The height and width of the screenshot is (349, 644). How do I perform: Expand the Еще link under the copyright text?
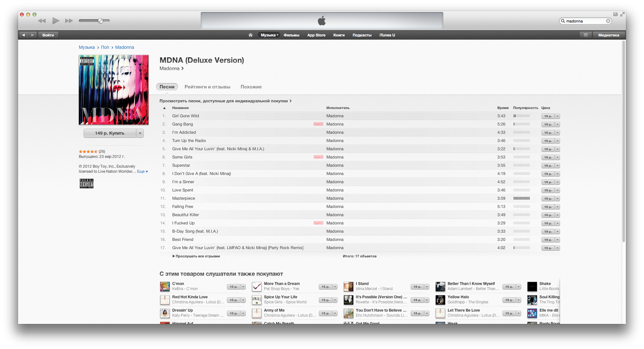pyautogui.click(x=142, y=171)
